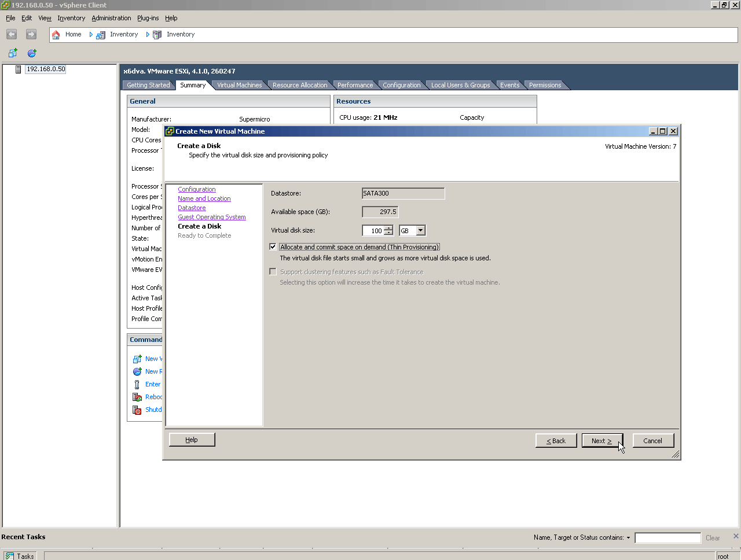Click the Reboot command link
This screenshot has height=560, width=741.
pos(153,397)
